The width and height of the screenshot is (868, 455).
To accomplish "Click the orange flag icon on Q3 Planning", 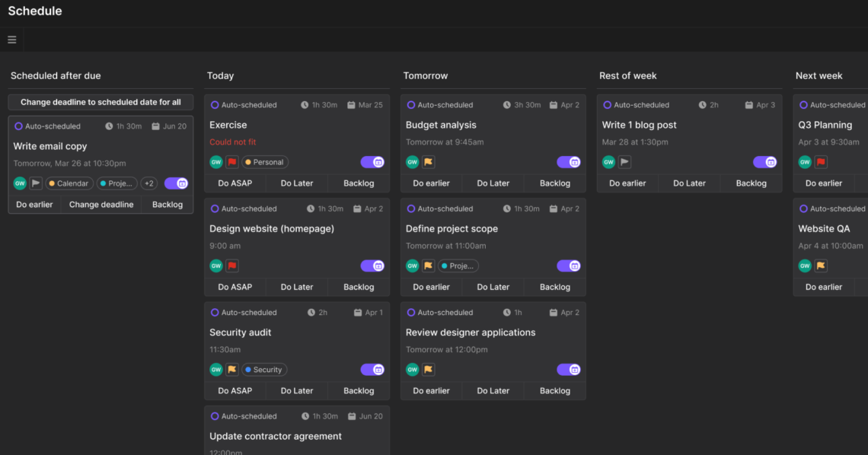I will click(821, 162).
